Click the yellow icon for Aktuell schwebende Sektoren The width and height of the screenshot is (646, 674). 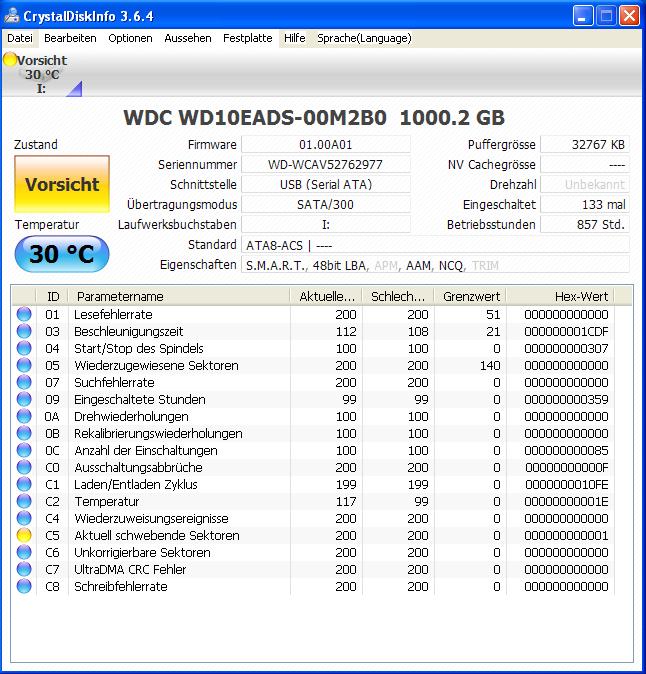point(24,535)
